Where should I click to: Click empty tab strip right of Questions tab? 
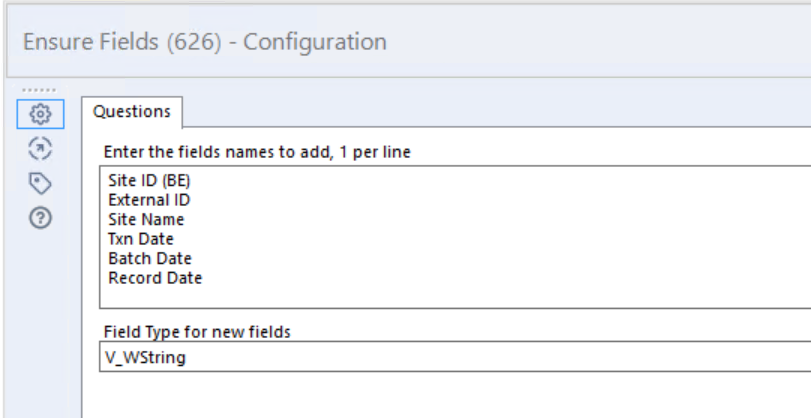[500, 112]
